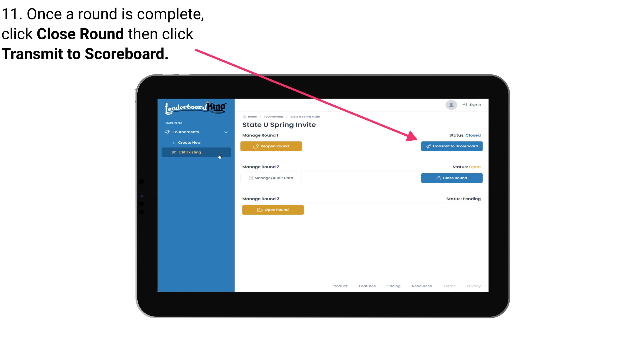Click the Manage/Audit Data spreadsheet icon
644x346 pixels.
[x=250, y=178]
